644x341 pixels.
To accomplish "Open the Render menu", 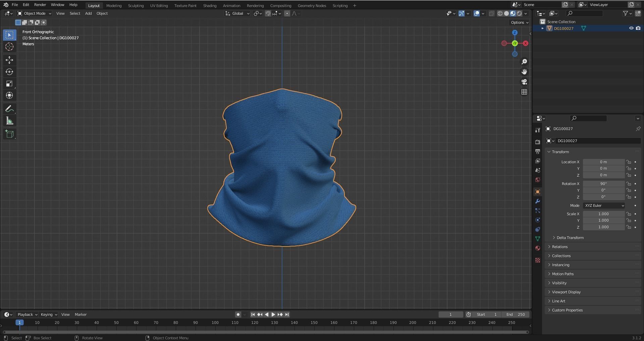I will 40,5.
